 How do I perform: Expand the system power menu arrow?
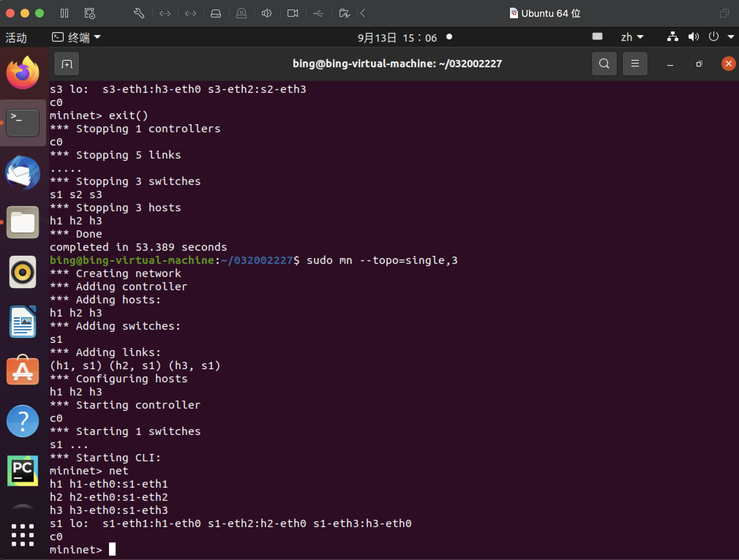(x=731, y=37)
